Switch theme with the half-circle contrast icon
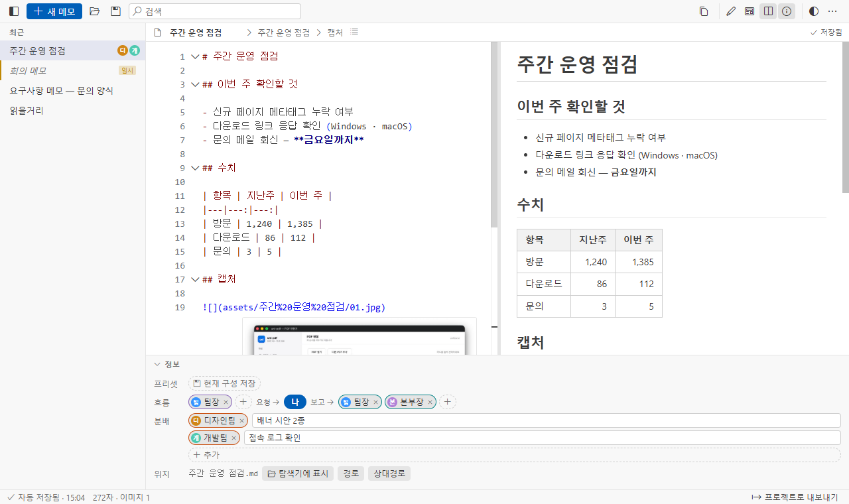The image size is (849, 504). (x=814, y=11)
